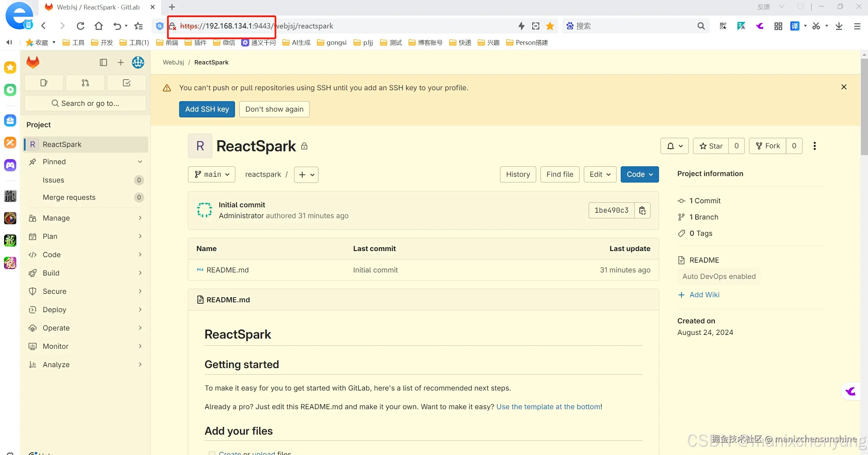
Task: Open the main branch selector dropdown
Action: [x=212, y=174]
